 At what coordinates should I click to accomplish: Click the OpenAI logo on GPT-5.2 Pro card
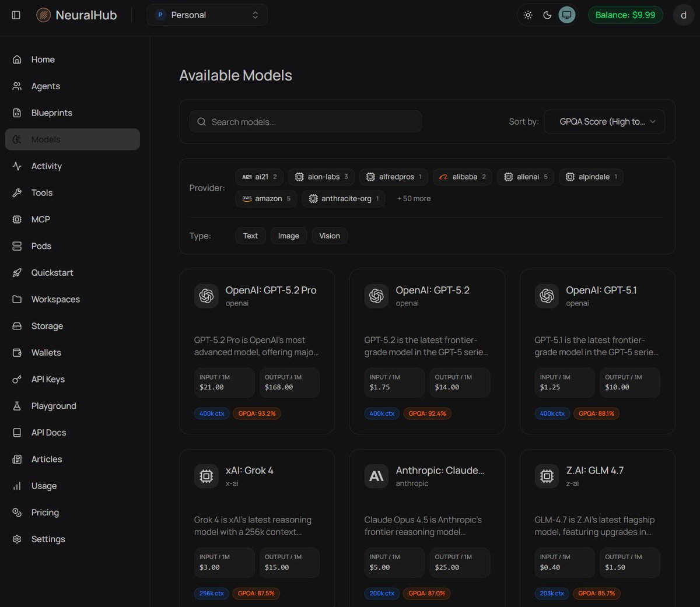206,296
